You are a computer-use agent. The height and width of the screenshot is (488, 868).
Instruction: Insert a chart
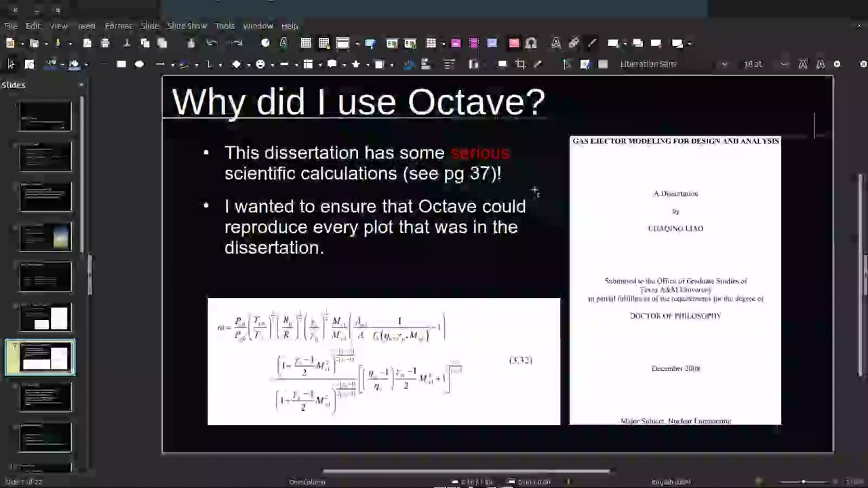492,43
